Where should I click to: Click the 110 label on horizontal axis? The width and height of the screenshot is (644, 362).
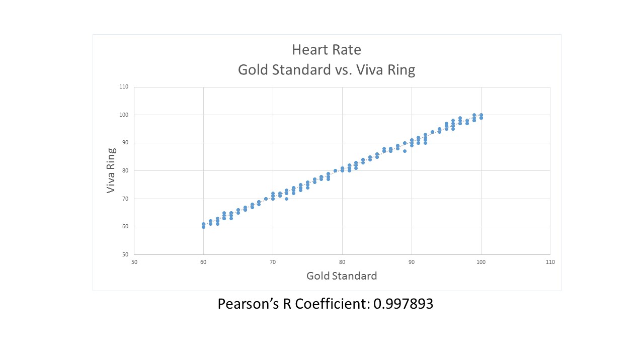(x=550, y=262)
